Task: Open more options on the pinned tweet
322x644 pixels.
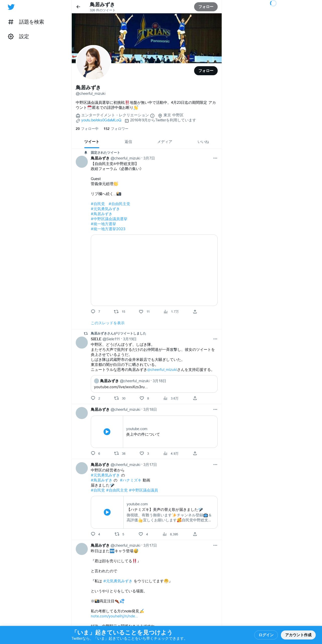Action: point(215,158)
